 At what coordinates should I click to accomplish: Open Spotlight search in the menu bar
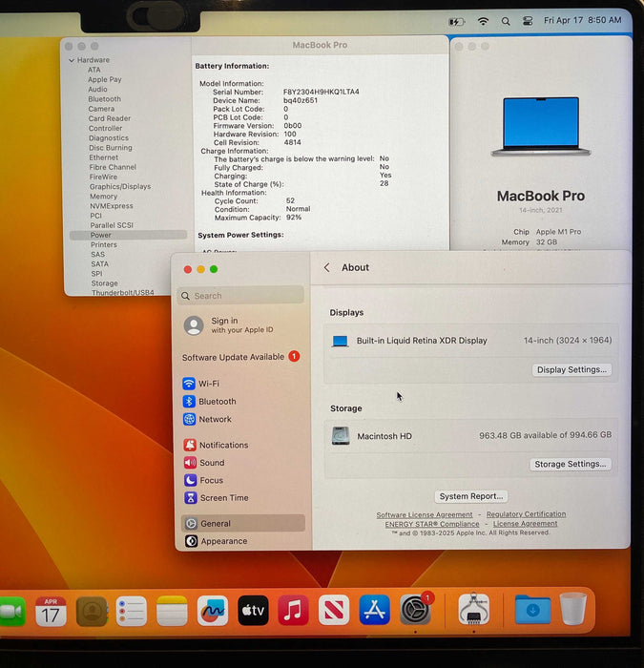[x=506, y=21]
